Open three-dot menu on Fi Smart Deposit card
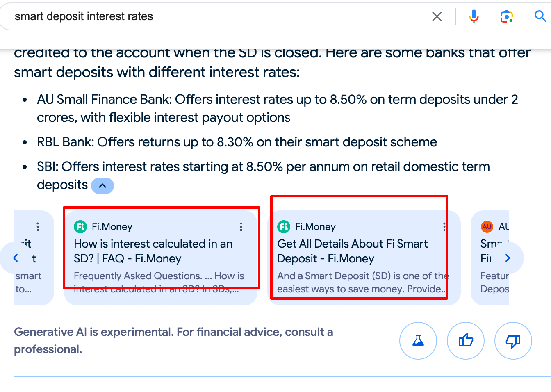551x392 pixels. pyautogui.click(x=444, y=227)
